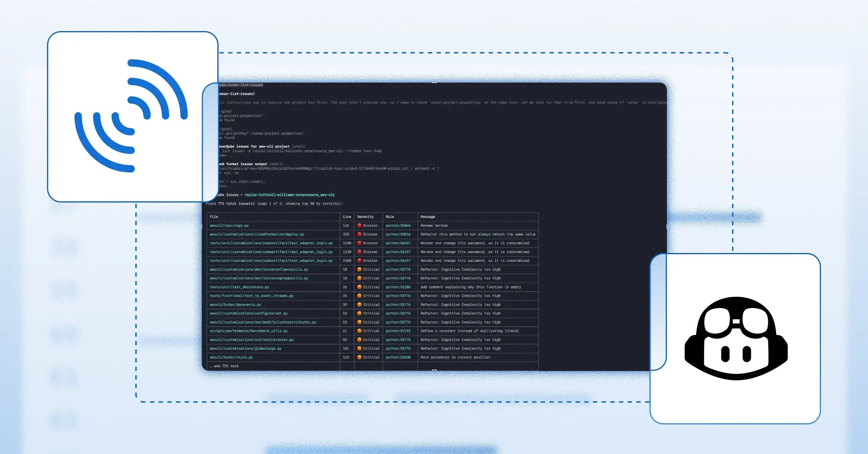Screen dimensions: 868x454
Task: Click the 'Rename method' message cell
Action: pos(434,226)
